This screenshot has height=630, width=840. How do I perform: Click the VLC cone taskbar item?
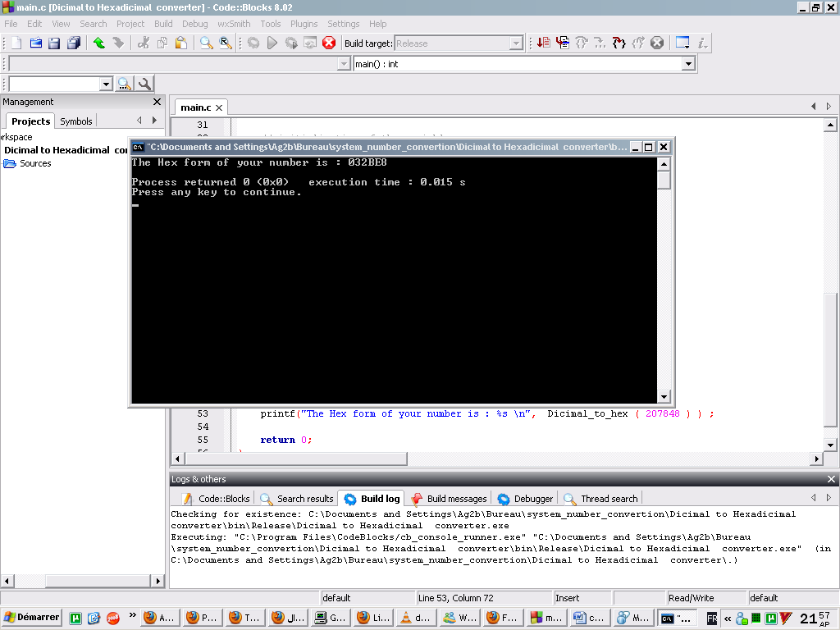point(416,618)
